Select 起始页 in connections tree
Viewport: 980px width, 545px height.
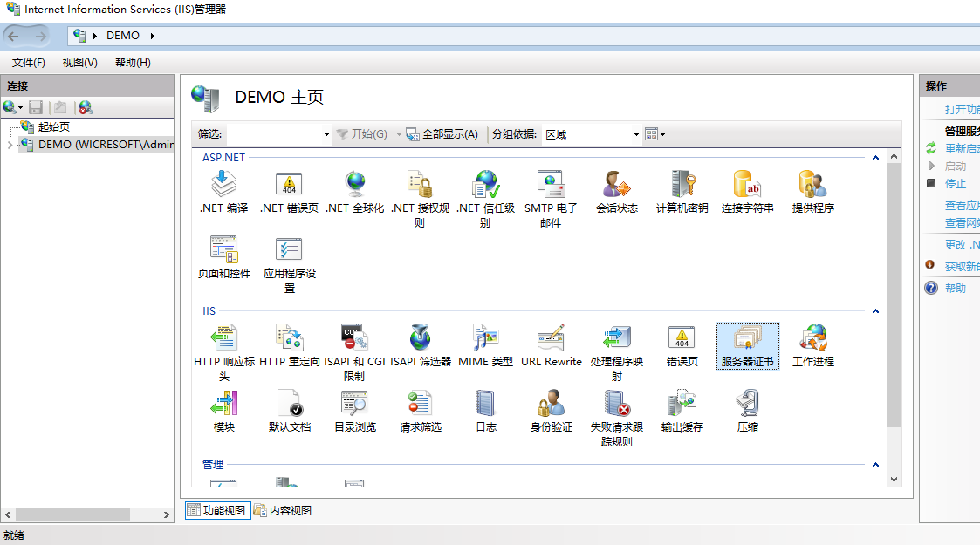coord(54,126)
